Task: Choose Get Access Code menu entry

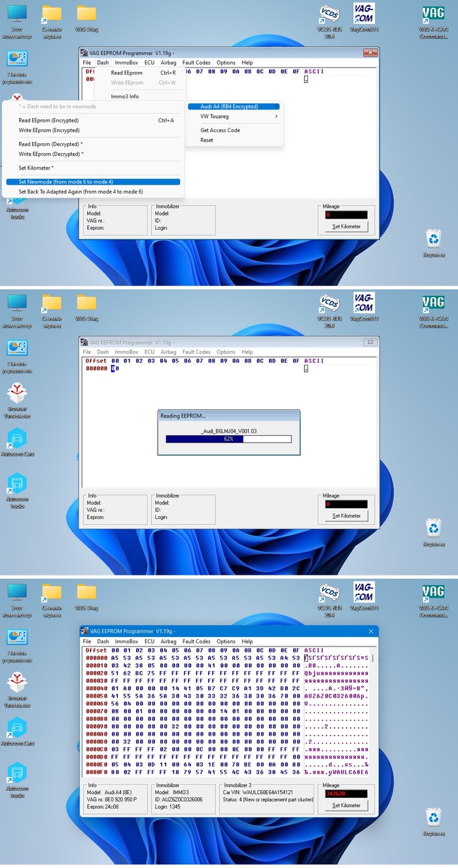Action: click(234, 130)
